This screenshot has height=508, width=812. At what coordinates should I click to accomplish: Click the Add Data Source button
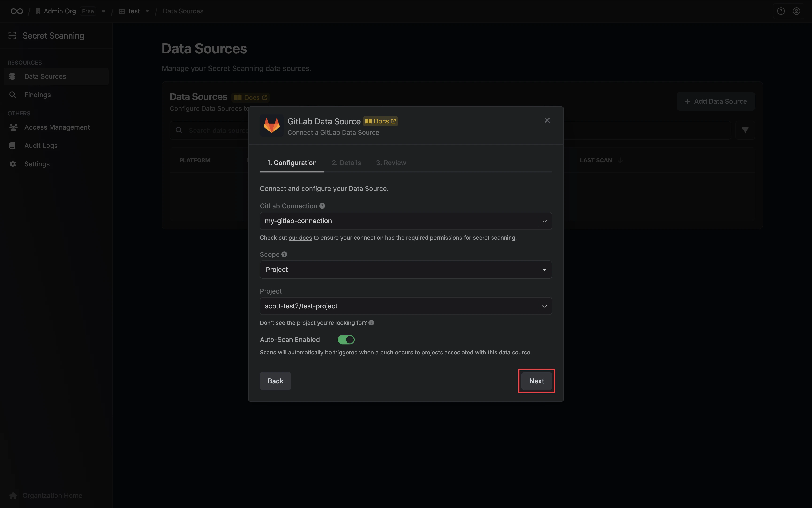coord(716,101)
